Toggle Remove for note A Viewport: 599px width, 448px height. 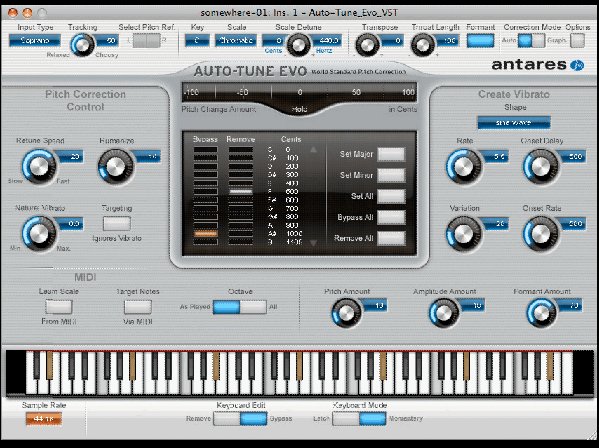pos(241,225)
